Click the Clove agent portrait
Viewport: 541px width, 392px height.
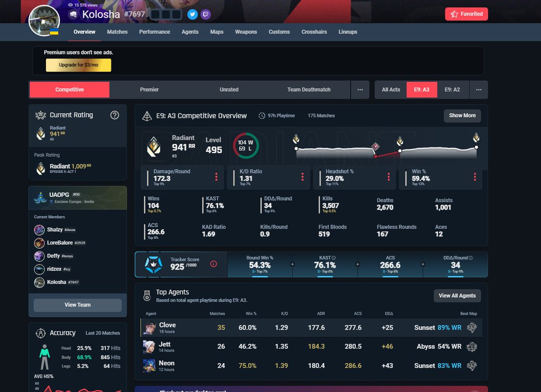point(150,328)
